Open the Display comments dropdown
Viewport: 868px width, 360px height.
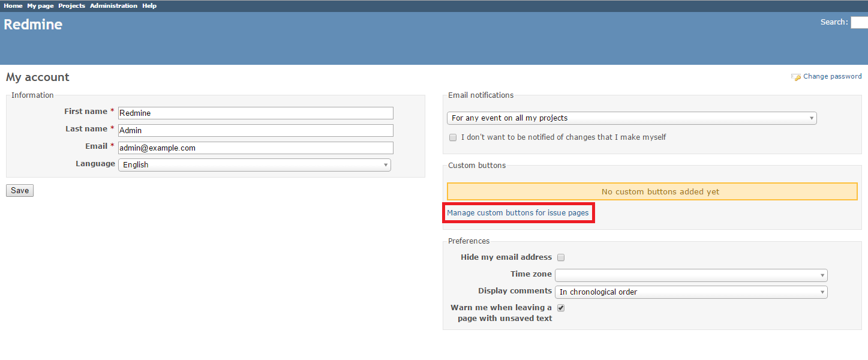691,292
